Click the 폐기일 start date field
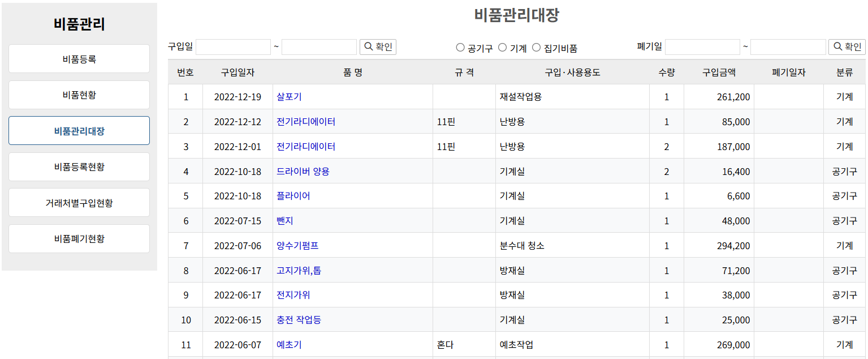Screen dimensions: 868x359 (702, 47)
